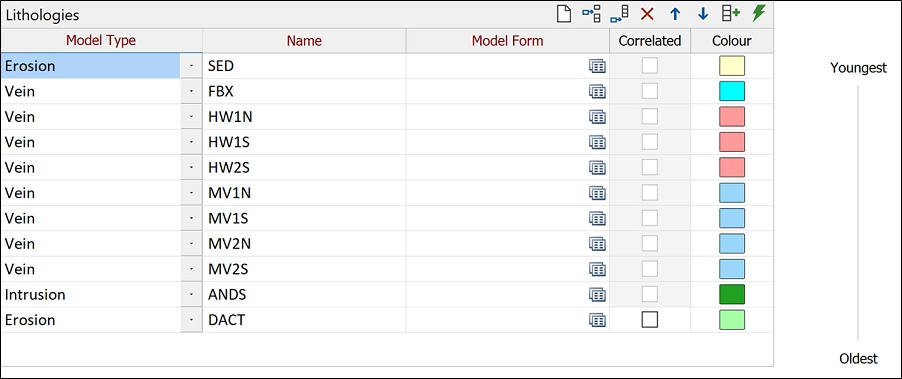Click the dark green ANDS colour swatch
Image resolution: width=902 pixels, height=379 pixels.
[732, 294]
